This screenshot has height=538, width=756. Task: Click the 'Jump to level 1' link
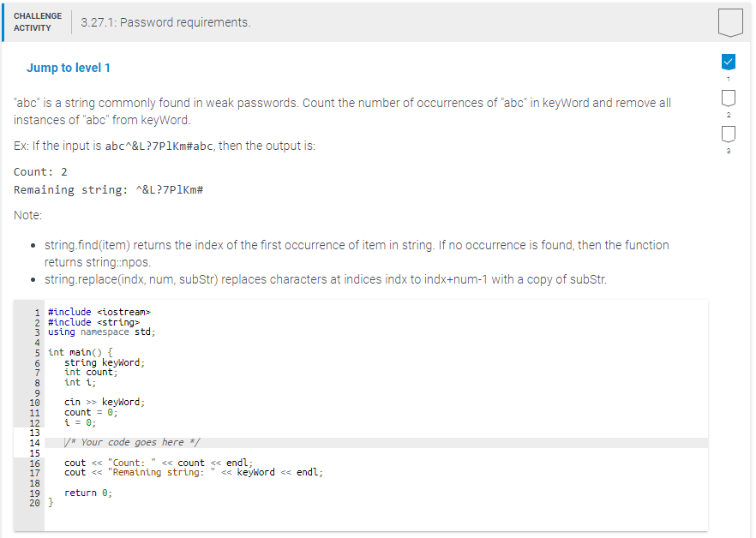[69, 68]
